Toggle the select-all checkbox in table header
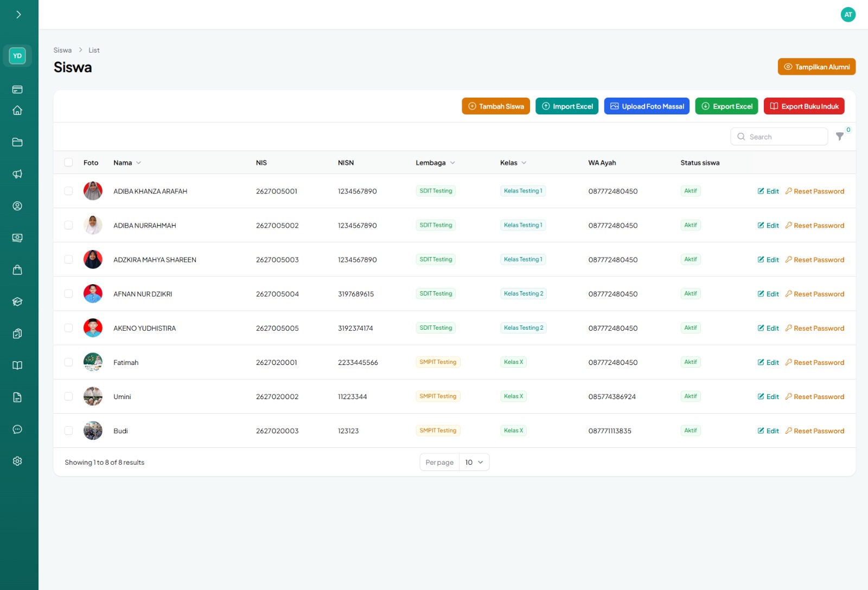868x590 pixels. coord(68,163)
